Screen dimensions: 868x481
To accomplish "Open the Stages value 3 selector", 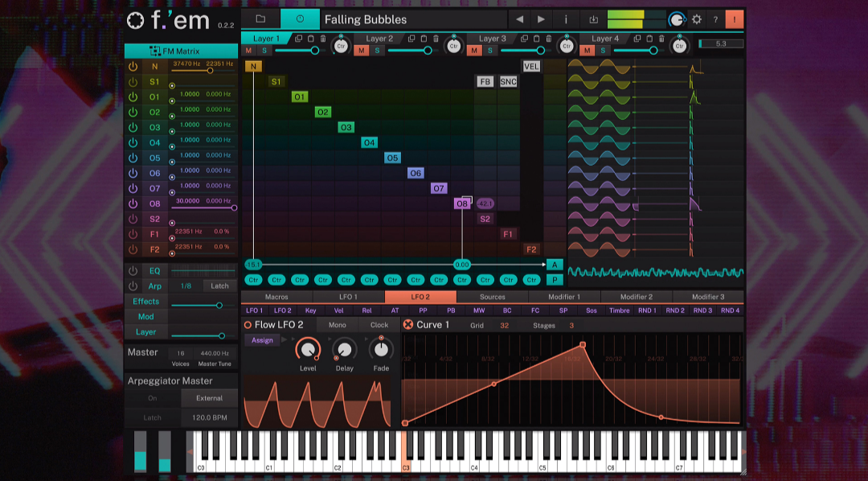I will (x=571, y=325).
